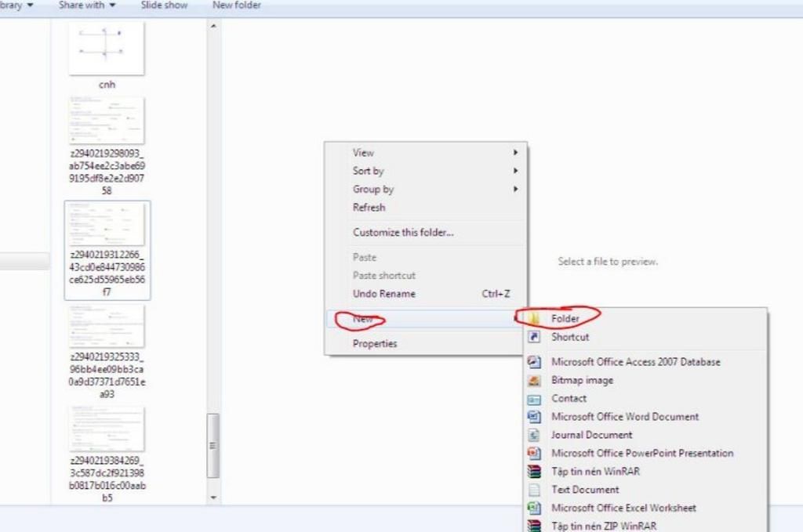Click the disabled Paste entry
This screenshot has height=532, width=803.
[425, 257]
